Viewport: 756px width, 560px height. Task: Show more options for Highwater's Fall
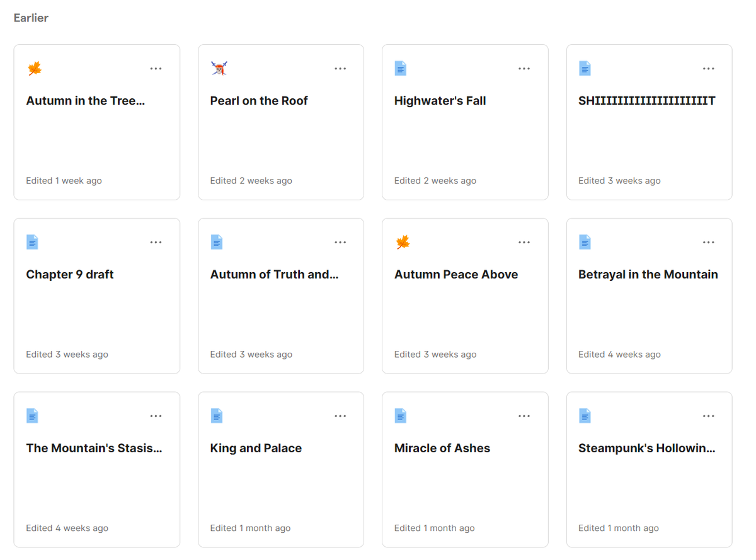pos(524,69)
